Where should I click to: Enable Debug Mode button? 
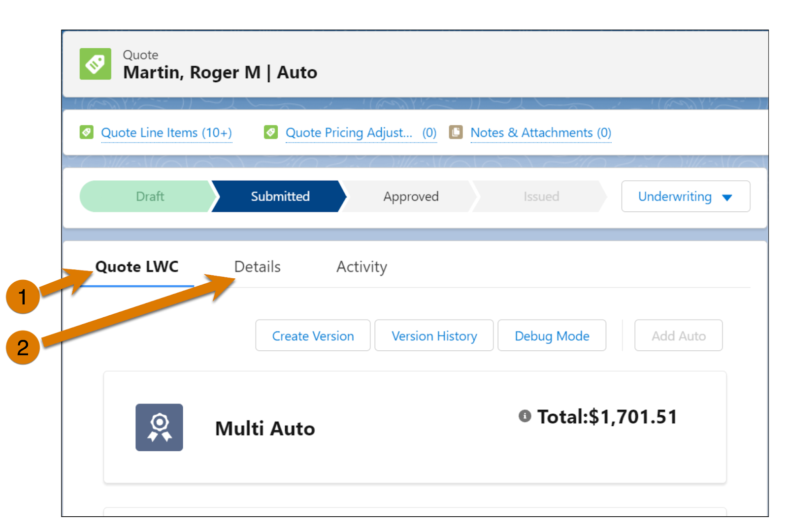pyautogui.click(x=552, y=335)
